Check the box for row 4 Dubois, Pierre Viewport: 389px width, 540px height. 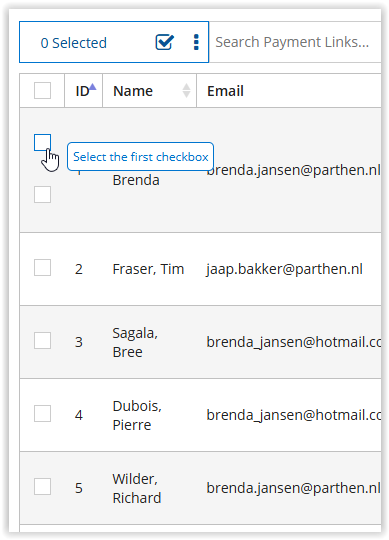coord(42,414)
